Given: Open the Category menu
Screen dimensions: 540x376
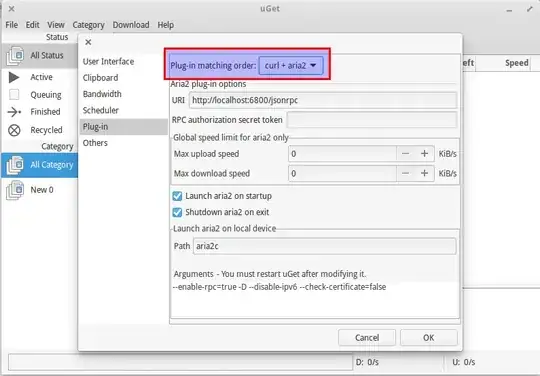Looking at the screenshot, I should (x=89, y=25).
